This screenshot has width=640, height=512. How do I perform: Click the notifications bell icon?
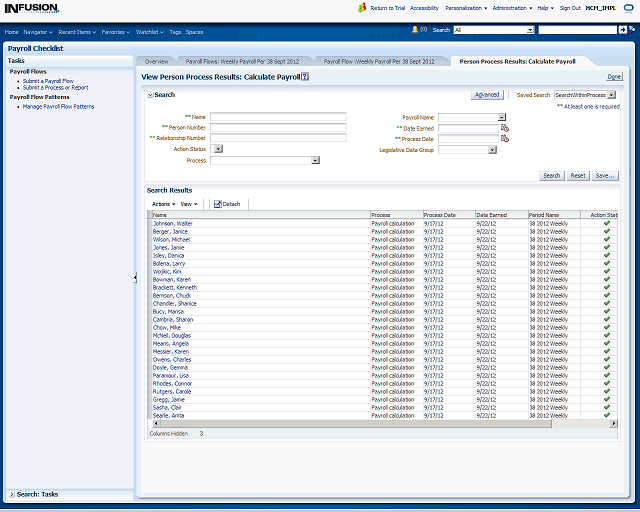pos(415,30)
